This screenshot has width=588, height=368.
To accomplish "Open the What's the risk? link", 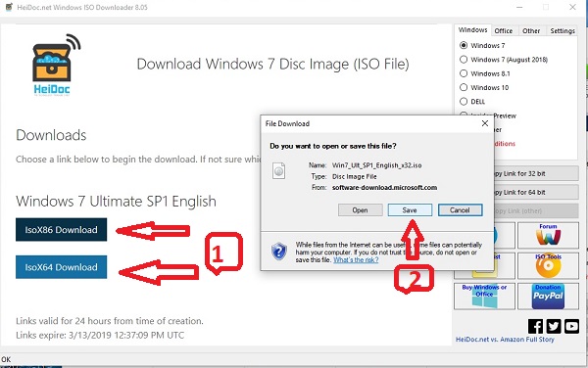I will tap(356, 259).
